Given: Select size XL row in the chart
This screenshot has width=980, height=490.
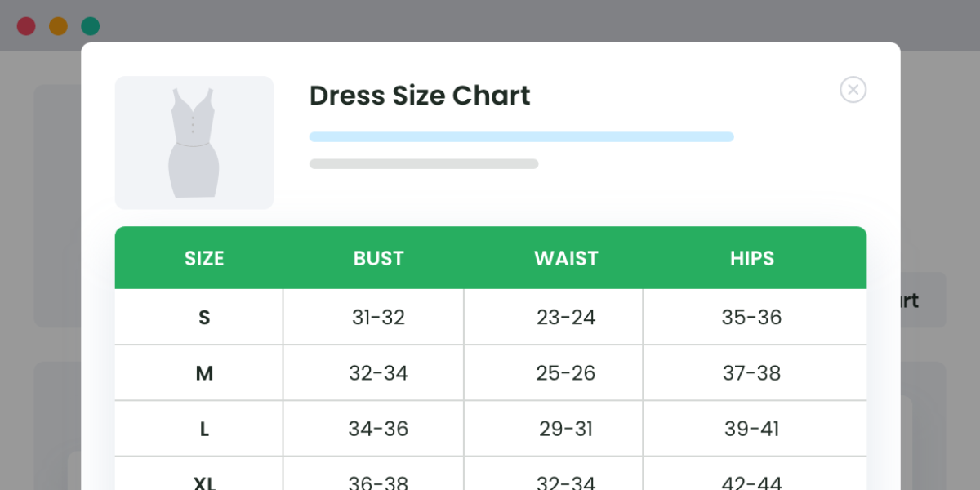Looking at the screenshot, I should pyautogui.click(x=206, y=480).
